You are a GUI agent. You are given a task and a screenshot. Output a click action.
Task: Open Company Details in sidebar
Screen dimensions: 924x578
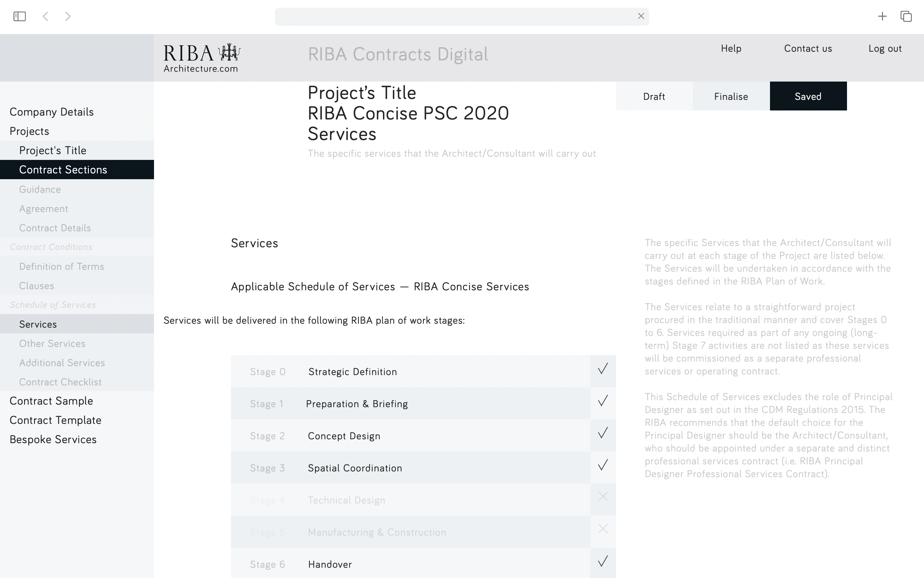tap(52, 112)
